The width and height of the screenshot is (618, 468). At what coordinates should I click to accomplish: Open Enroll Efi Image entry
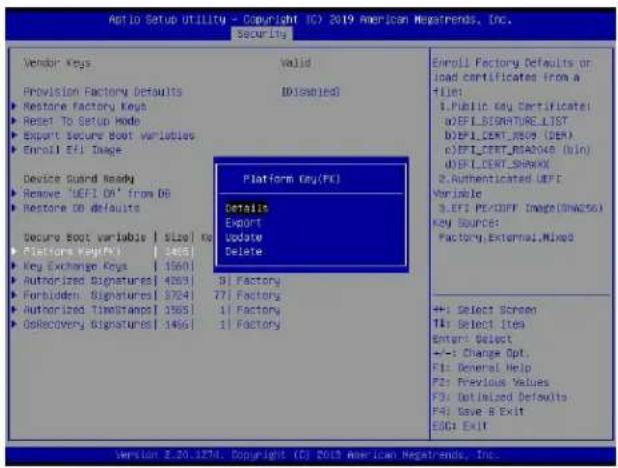point(73,150)
